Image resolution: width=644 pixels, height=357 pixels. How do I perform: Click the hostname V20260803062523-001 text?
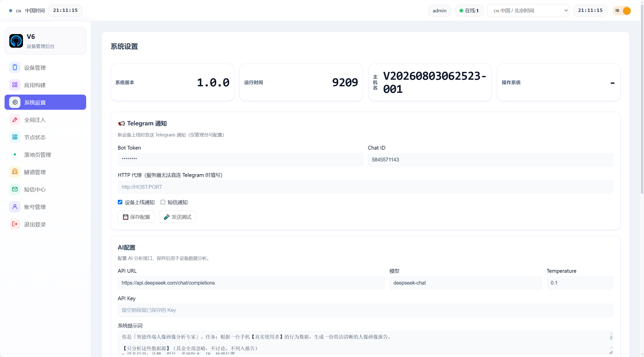pyautogui.click(x=435, y=83)
